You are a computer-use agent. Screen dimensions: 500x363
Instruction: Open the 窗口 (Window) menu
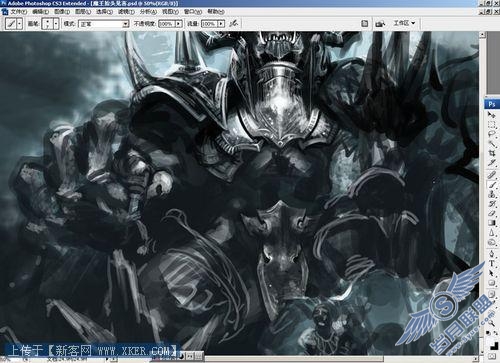pos(193,12)
